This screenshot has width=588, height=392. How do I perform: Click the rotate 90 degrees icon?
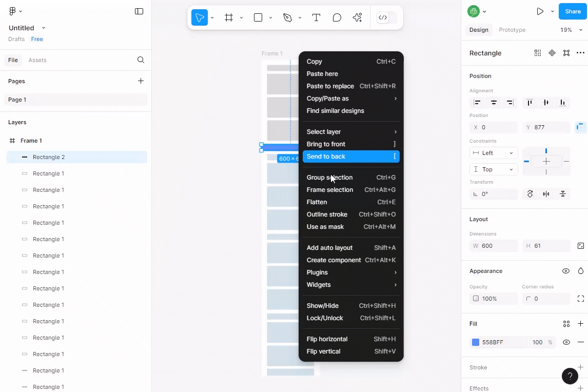point(530,194)
